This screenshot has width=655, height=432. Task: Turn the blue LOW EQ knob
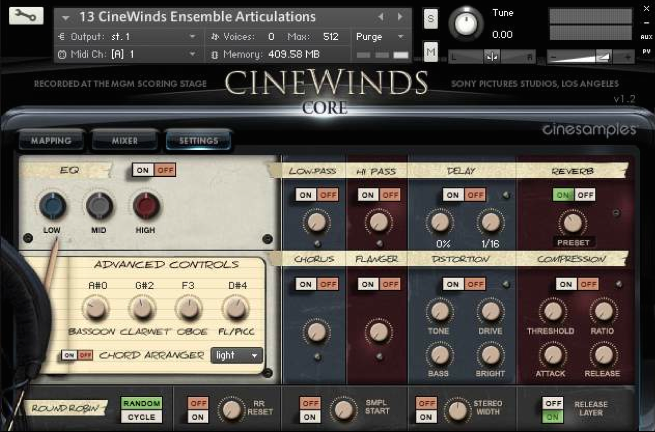click(52, 206)
